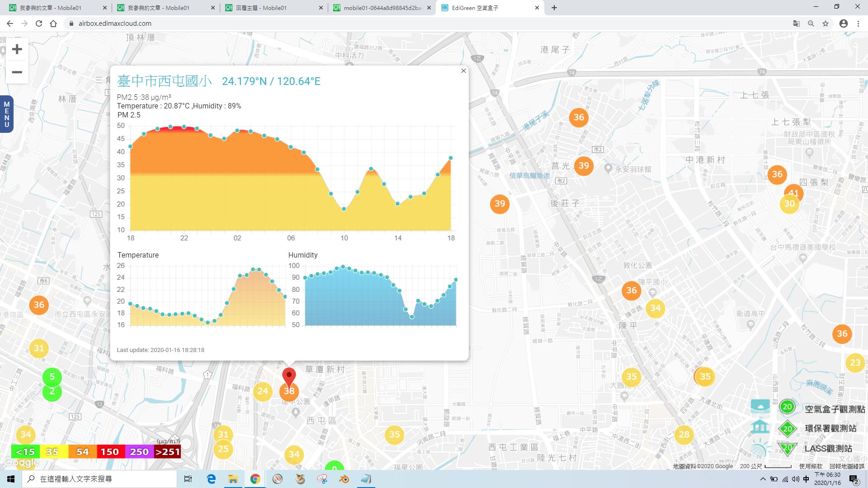Open a new browser tab

pos(554,8)
